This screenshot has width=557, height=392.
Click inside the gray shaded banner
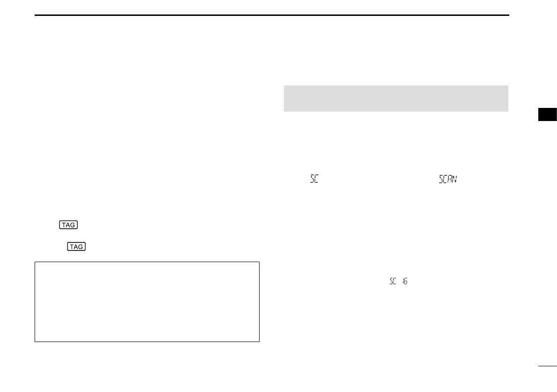tap(396, 99)
